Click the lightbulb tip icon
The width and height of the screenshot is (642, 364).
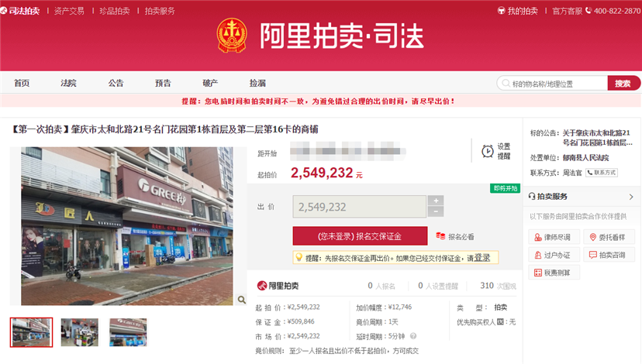(x=299, y=257)
